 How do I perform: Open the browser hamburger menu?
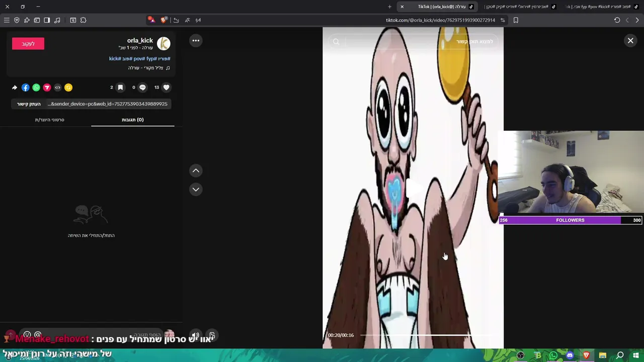(7, 20)
